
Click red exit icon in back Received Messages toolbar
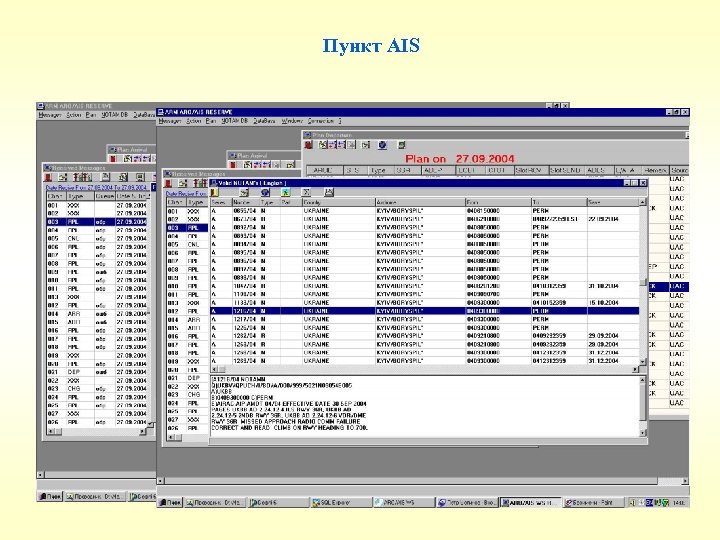(x=48, y=177)
